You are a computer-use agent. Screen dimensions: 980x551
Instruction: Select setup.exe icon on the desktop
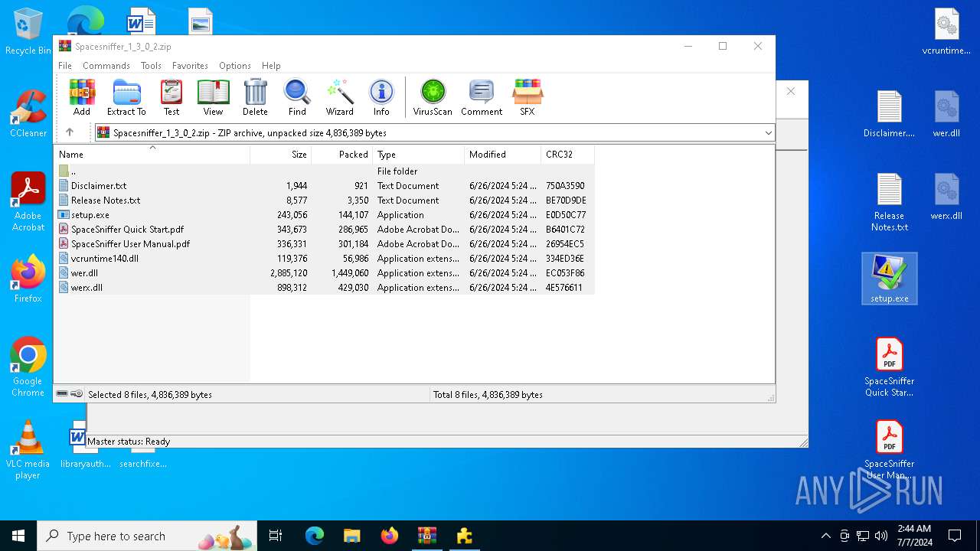click(889, 279)
